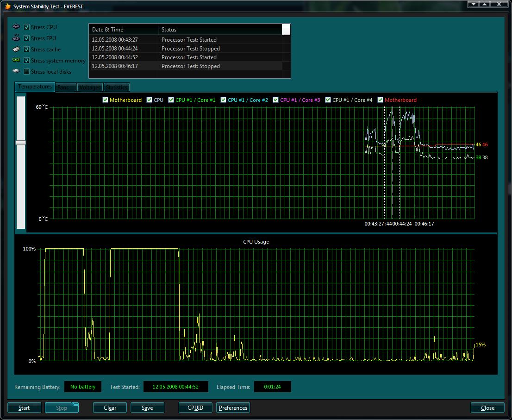
Task: Disable the Stress cache option
Action: point(27,49)
